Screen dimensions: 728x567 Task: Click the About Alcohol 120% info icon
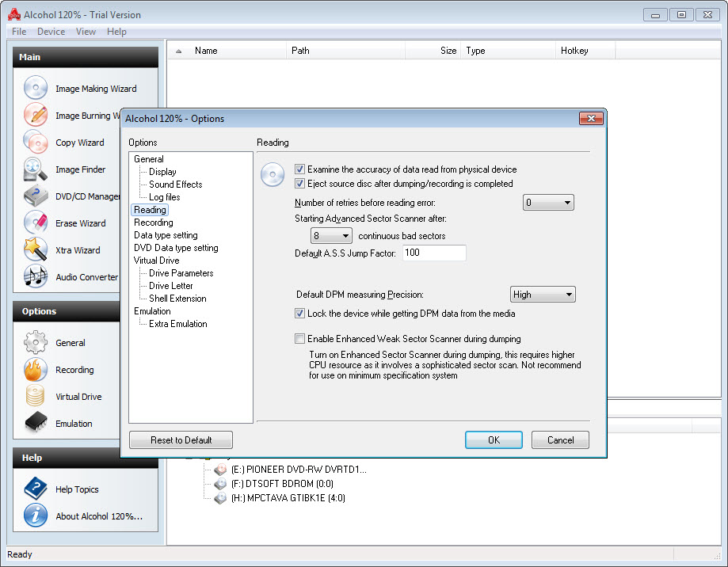36,516
